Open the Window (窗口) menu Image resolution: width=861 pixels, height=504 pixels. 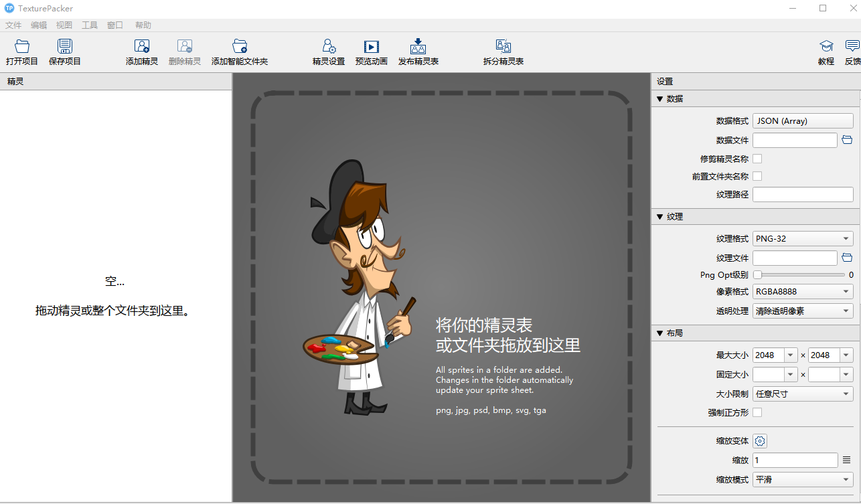[x=115, y=25]
